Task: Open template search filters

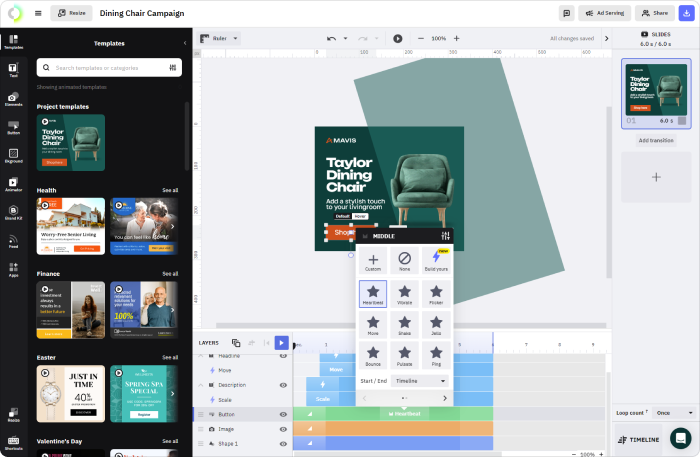Action: point(173,68)
